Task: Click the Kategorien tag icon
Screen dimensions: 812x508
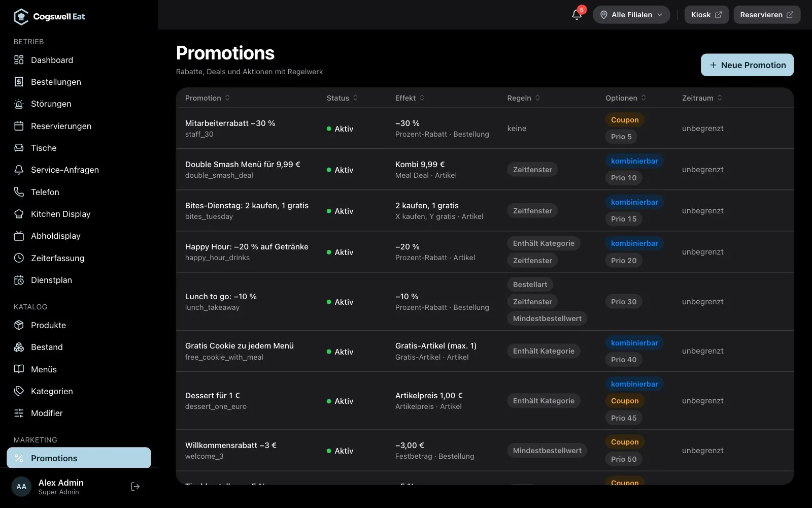Action: tap(19, 391)
